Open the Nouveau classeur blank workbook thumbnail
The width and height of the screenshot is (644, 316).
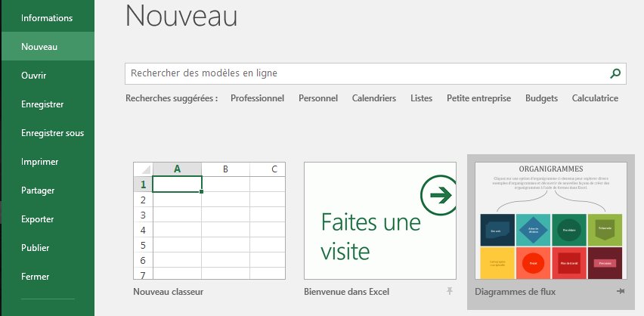pos(209,221)
